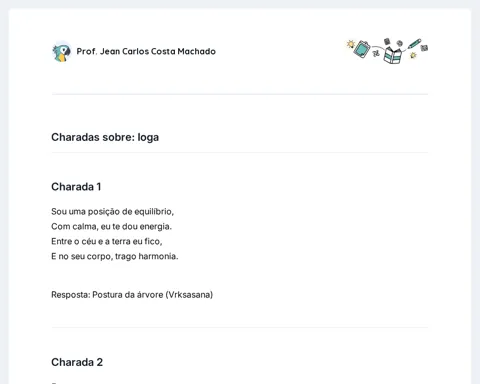Click the line Sou uma posição de equilíbrio
This screenshot has width=480, height=384.
[x=112, y=212]
